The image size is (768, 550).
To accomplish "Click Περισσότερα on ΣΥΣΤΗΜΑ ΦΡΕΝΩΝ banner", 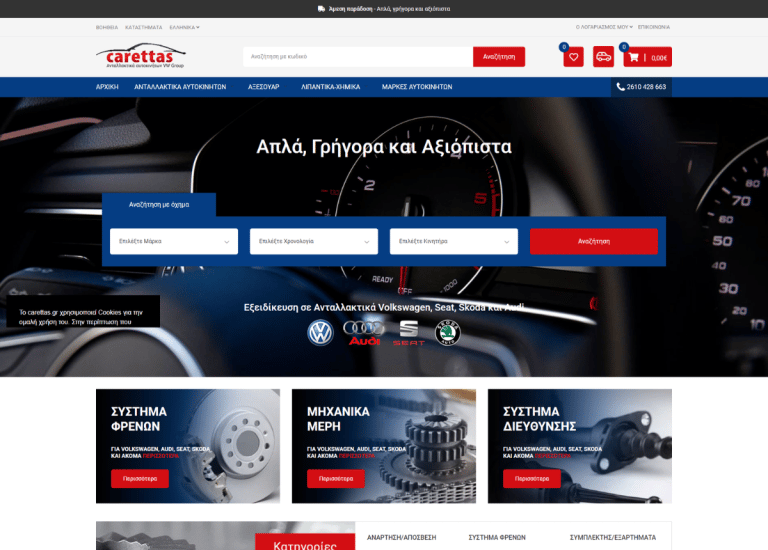I will [140, 478].
